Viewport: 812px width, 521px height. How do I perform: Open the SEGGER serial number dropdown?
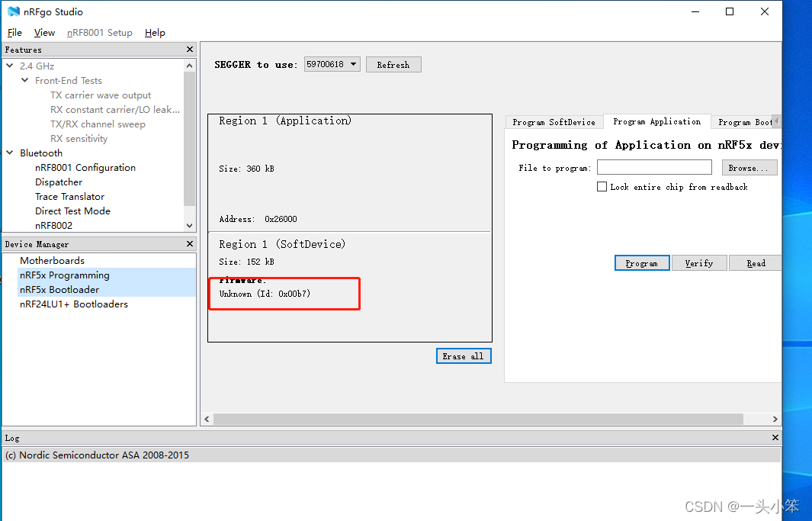332,64
